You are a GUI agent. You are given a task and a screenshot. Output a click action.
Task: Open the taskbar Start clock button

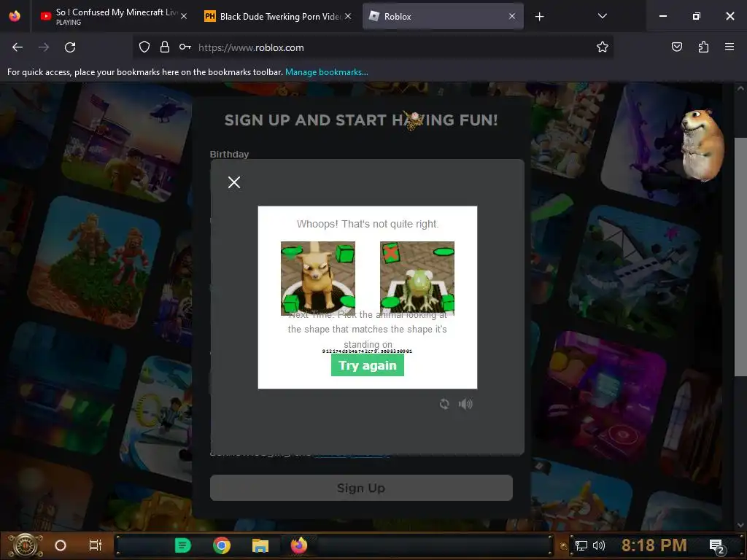[x=26, y=545]
